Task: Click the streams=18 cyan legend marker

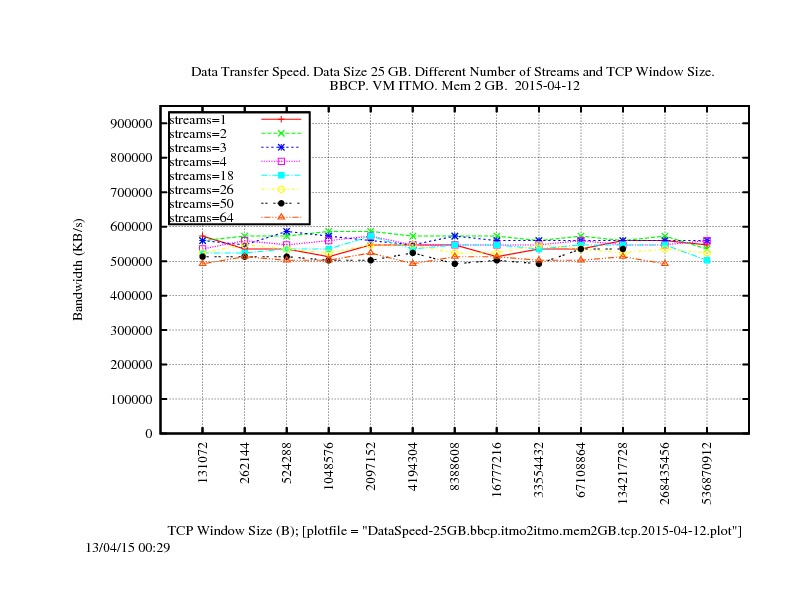Action: click(x=281, y=175)
